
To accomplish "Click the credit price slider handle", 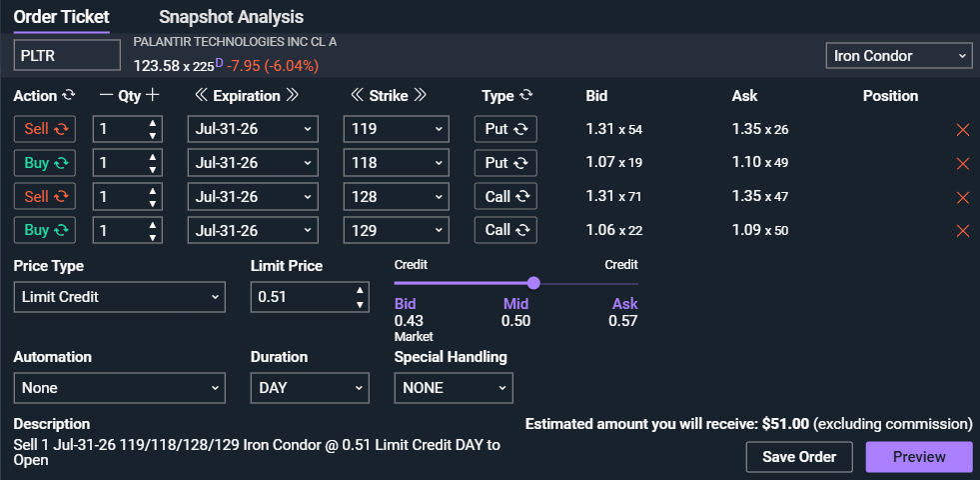I will coord(533,283).
